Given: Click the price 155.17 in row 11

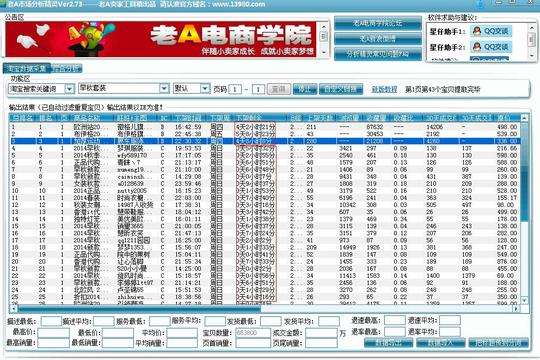Looking at the screenshot, I should [x=507, y=198].
